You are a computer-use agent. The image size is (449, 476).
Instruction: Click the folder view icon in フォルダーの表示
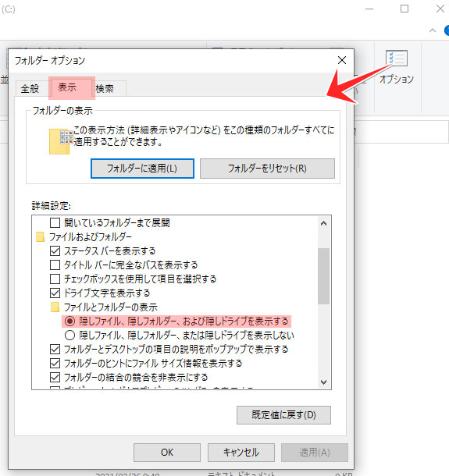tap(61, 141)
